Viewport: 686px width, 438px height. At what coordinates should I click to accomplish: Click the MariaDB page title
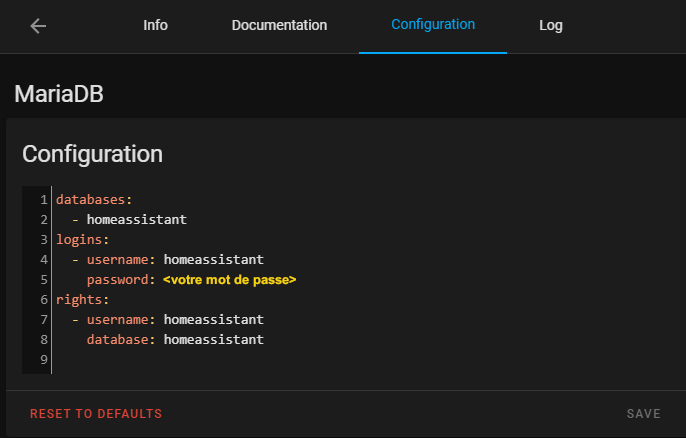tap(59, 94)
